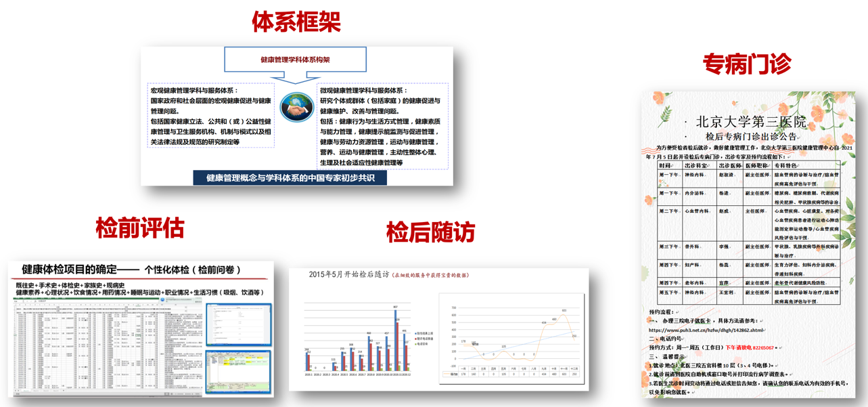Click the spreadsheet image in 检前评估 slide
The height and width of the screenshot is (407, 868).
point(108,345)
